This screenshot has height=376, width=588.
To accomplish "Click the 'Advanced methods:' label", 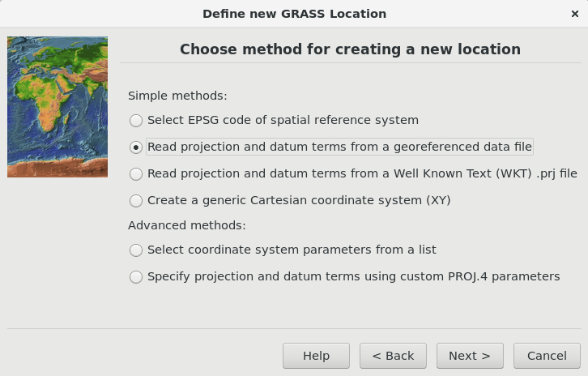I will (187, 225).
